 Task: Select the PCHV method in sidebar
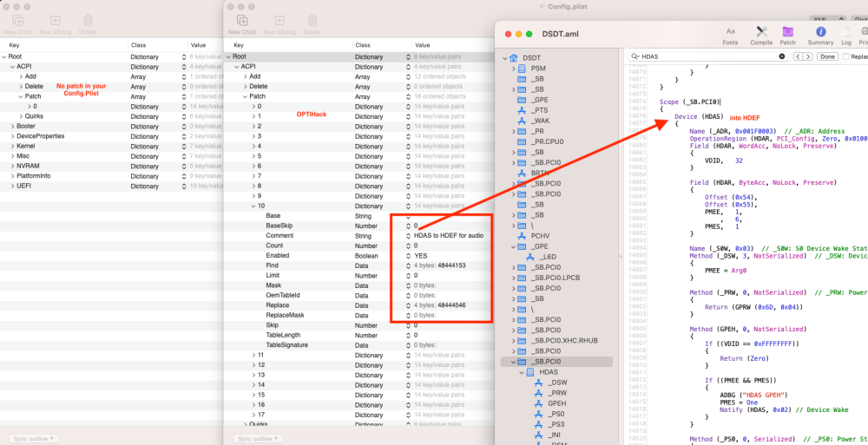[x=540, y=236]
